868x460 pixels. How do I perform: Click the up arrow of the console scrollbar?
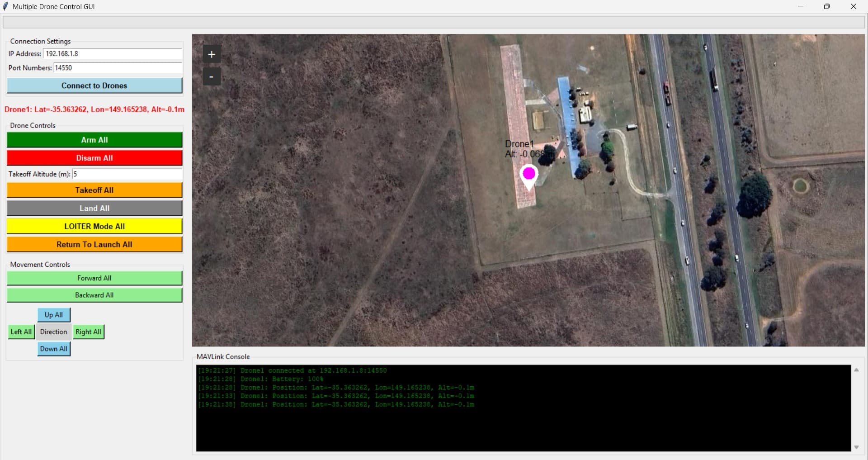pyautogui.click(x=857, y=370)
